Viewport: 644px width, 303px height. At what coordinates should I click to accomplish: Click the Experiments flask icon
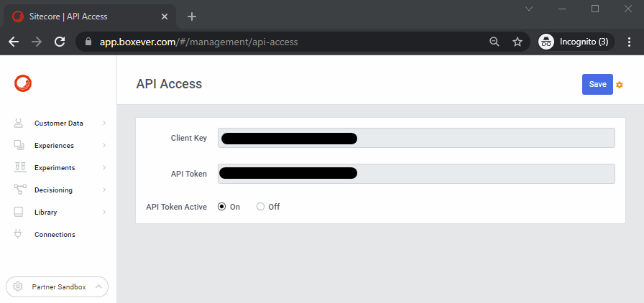pyautogui.click(x=19, y=168)
